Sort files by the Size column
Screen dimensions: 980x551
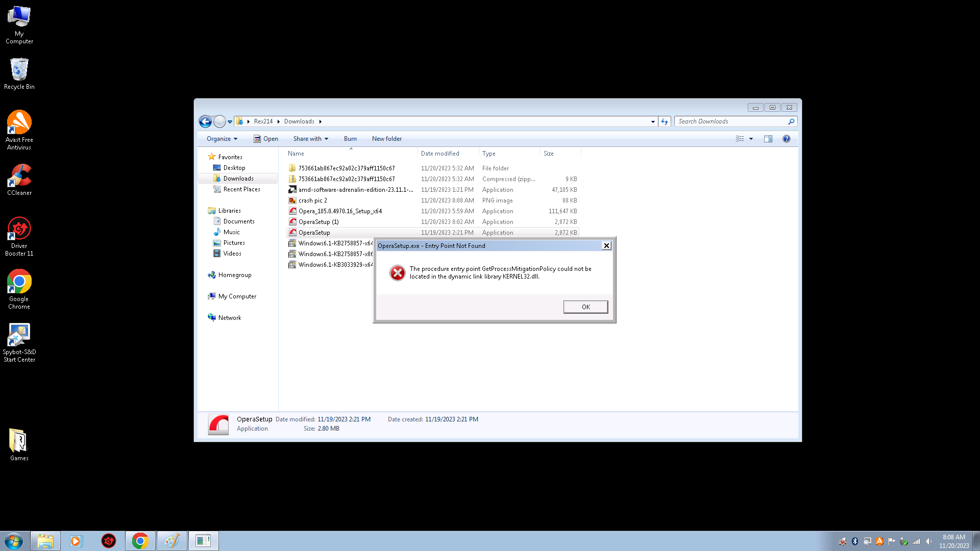tap(560, 154)
